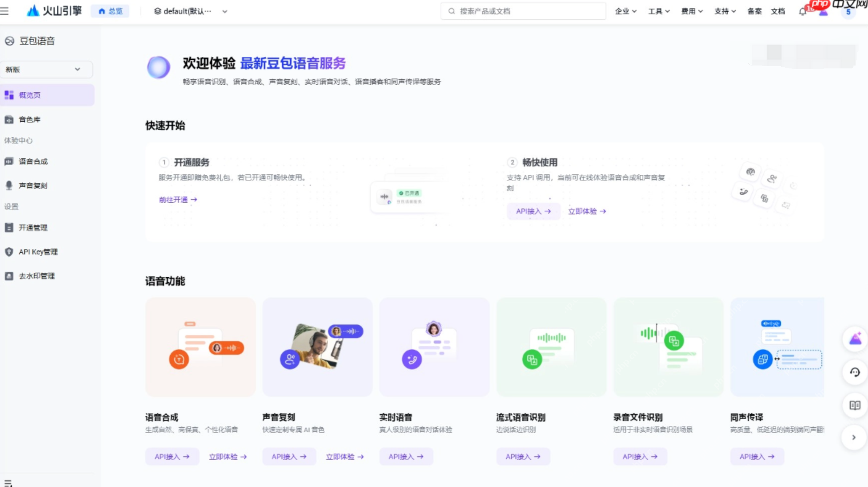Viewport: 868px width, 487px height.
Task: Open the notification bell
Action: (x=801, y=11)
